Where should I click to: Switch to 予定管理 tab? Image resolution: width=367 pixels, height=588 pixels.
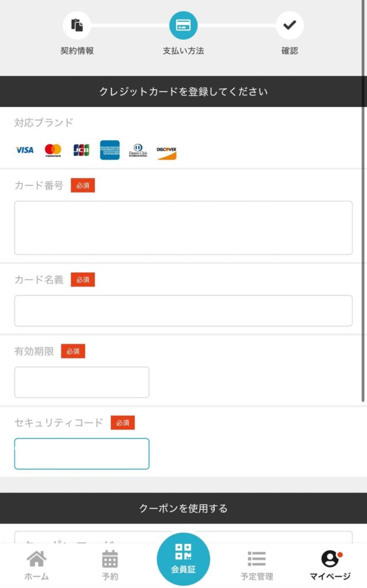(x=257, y=565)
